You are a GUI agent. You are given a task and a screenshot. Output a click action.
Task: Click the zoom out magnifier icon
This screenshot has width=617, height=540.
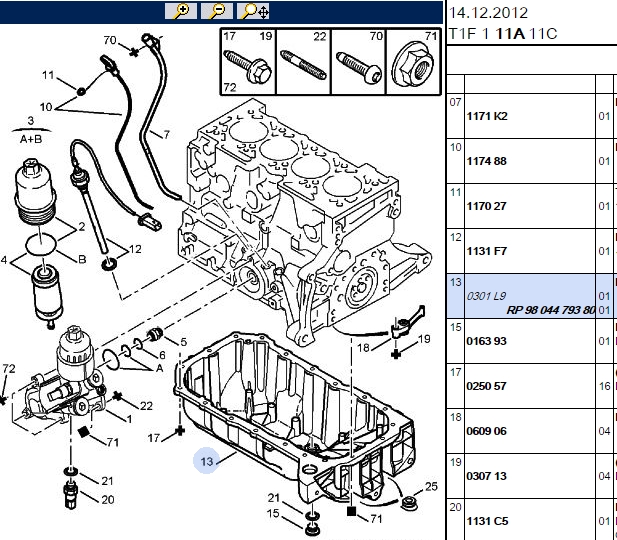216,11
